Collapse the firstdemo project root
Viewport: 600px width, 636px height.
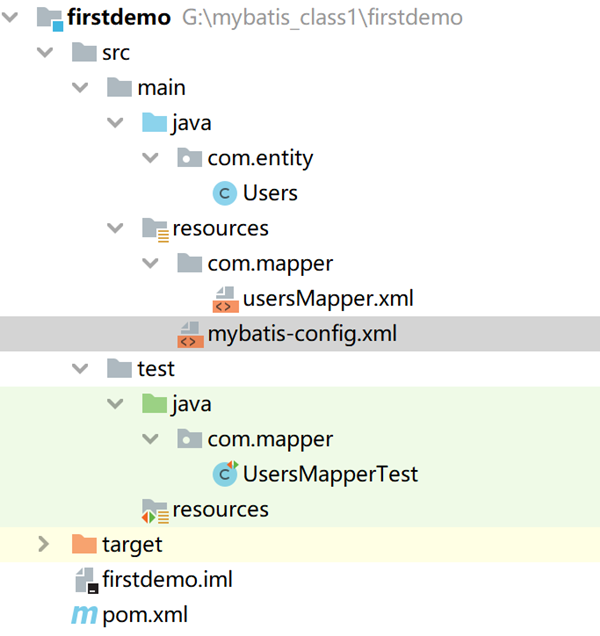tap(12, 18)
